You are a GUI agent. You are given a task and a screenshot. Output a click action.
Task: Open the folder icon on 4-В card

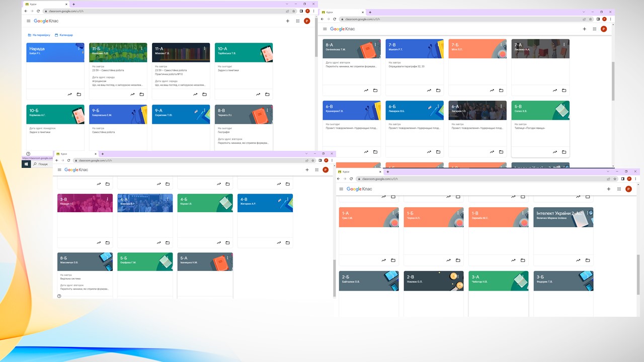[287, 243]
